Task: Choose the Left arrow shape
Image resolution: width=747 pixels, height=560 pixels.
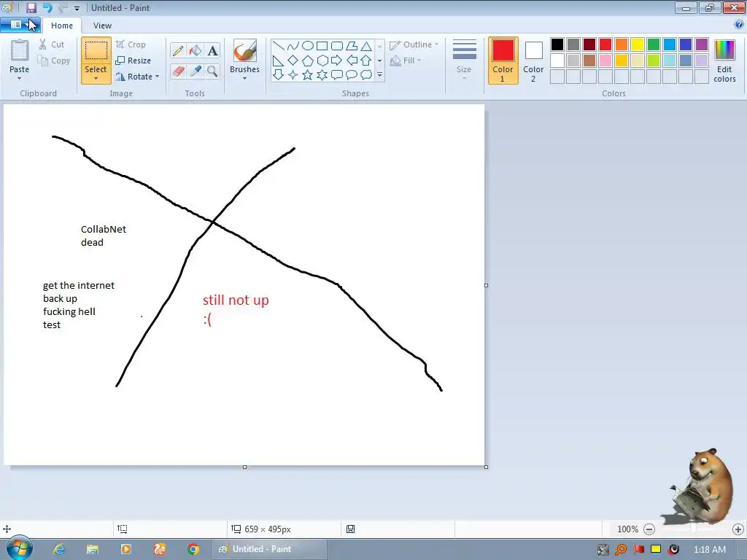Action: [352, 61]
